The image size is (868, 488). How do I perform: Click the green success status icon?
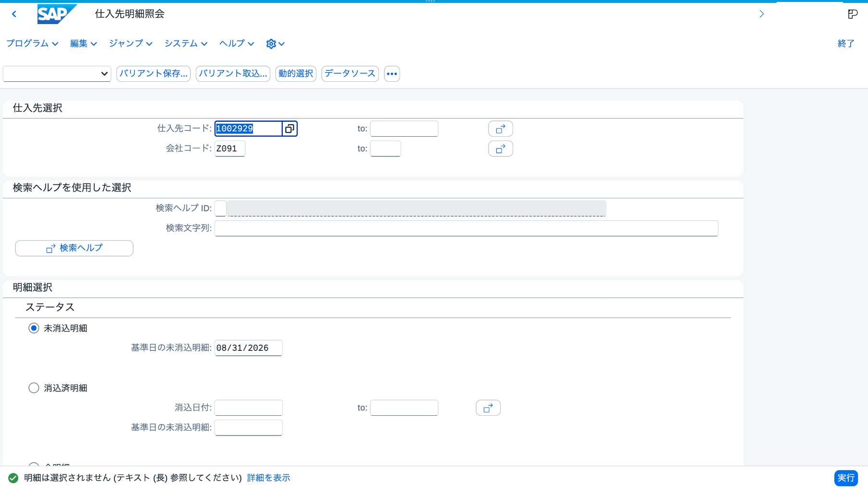tap(13, 478)
